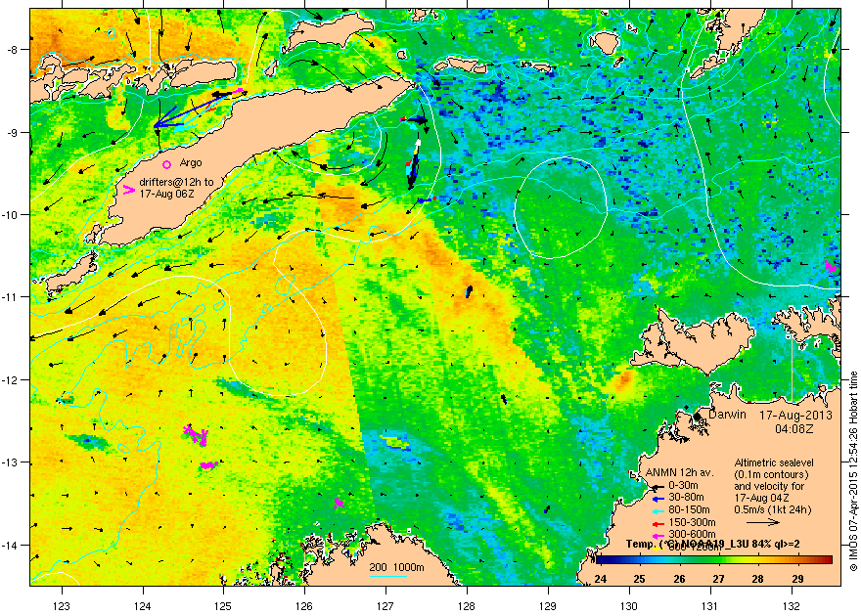Screen dimensions: 861x616
Task: Click the dark red colorbar end past 29
Action: [827, 560]
